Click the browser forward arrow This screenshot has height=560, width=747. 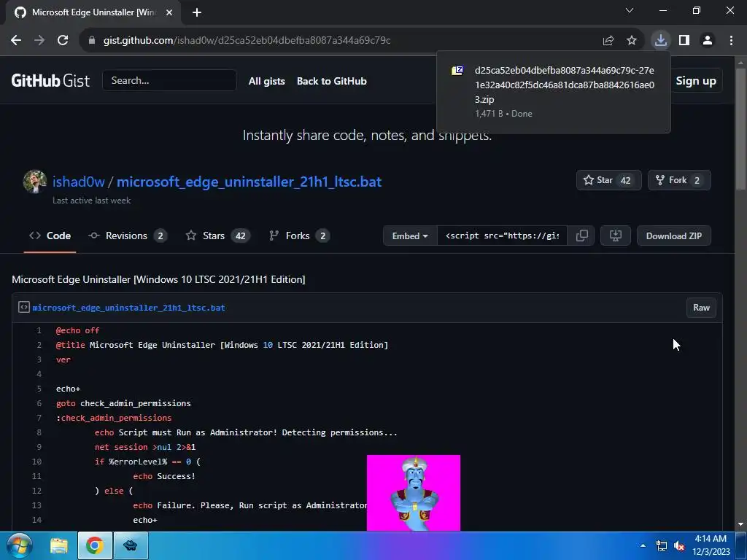pyautogui.click(x=39, y=41)
